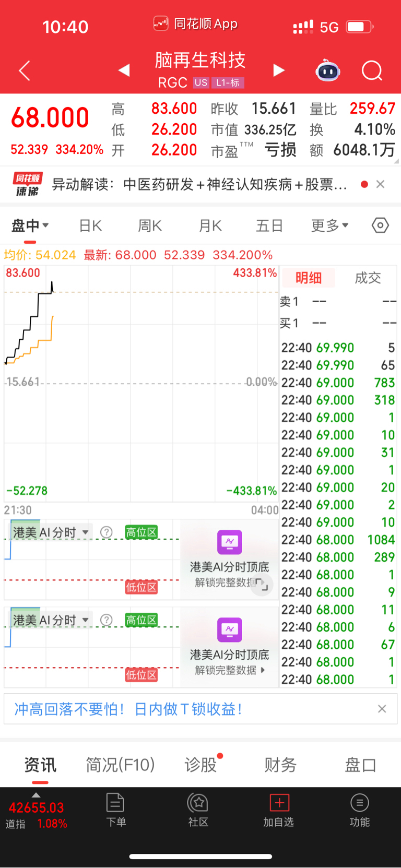Switch to 月K chart tab
The height and width of the screenshot is (868, 401).
point(210,225)
